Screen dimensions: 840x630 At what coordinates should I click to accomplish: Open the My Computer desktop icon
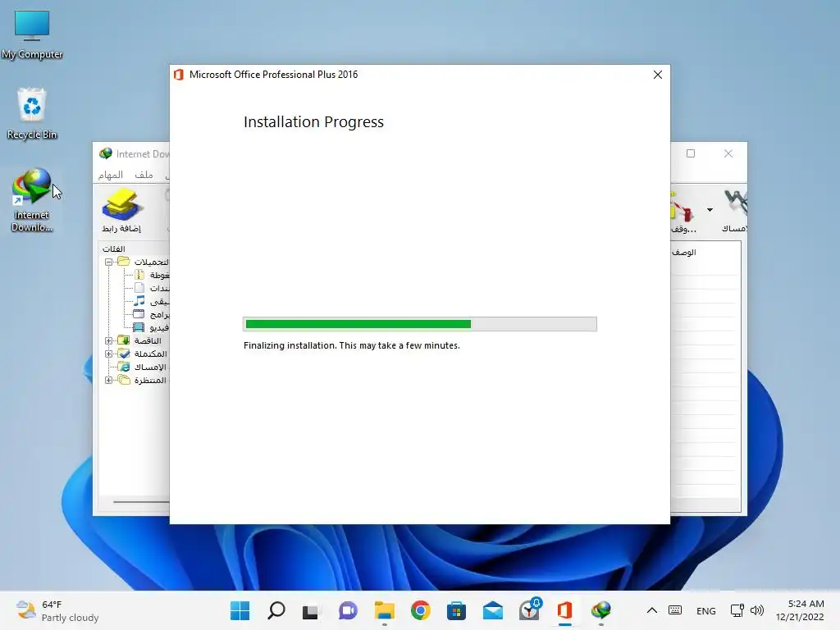click(32, 34)
